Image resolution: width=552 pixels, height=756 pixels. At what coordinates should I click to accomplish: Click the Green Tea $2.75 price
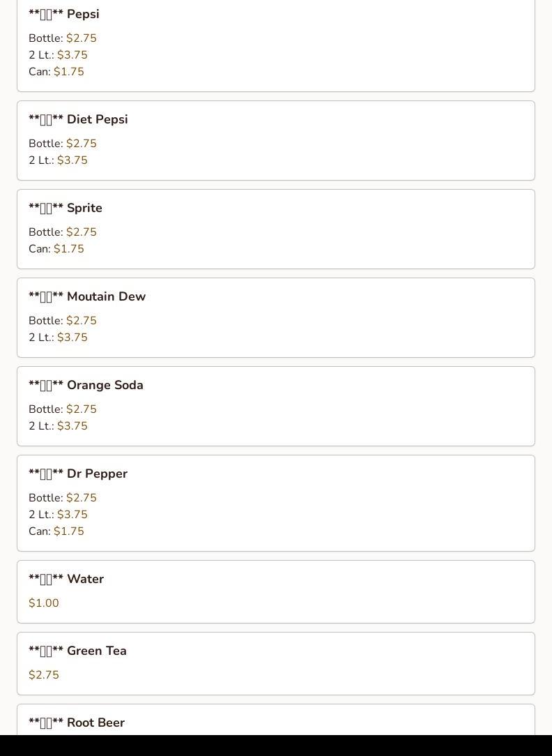pos(44,675)
